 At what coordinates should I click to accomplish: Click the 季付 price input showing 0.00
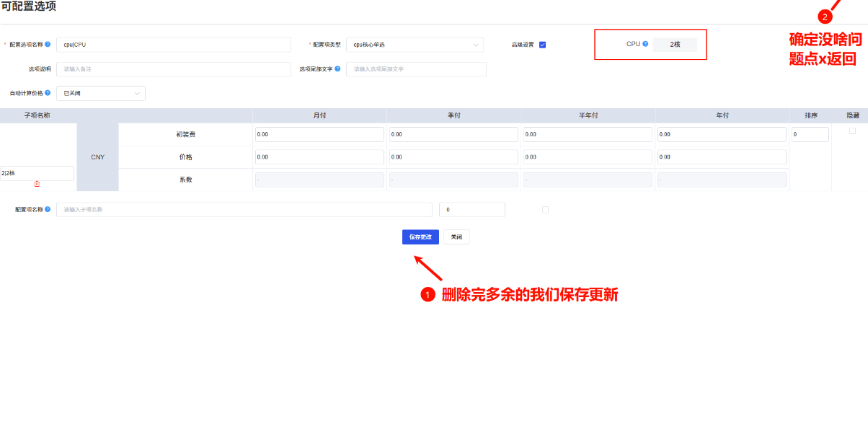[453, 156]
